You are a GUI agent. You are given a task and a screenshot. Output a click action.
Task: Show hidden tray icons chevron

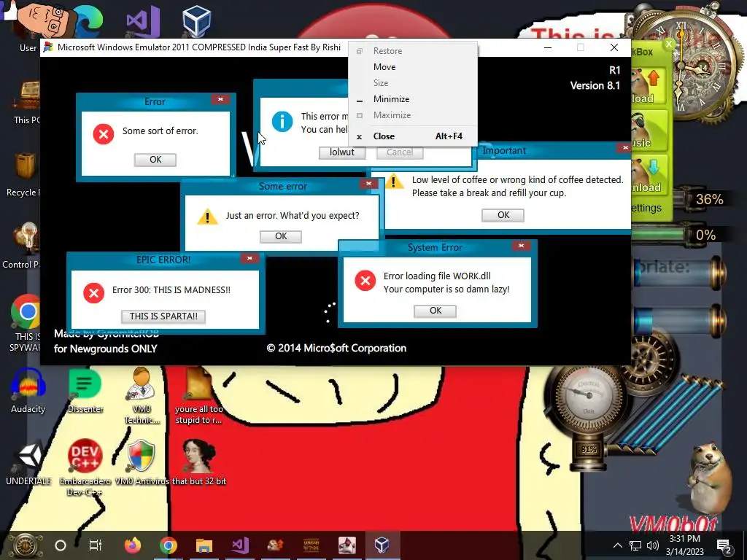point(617,545)
